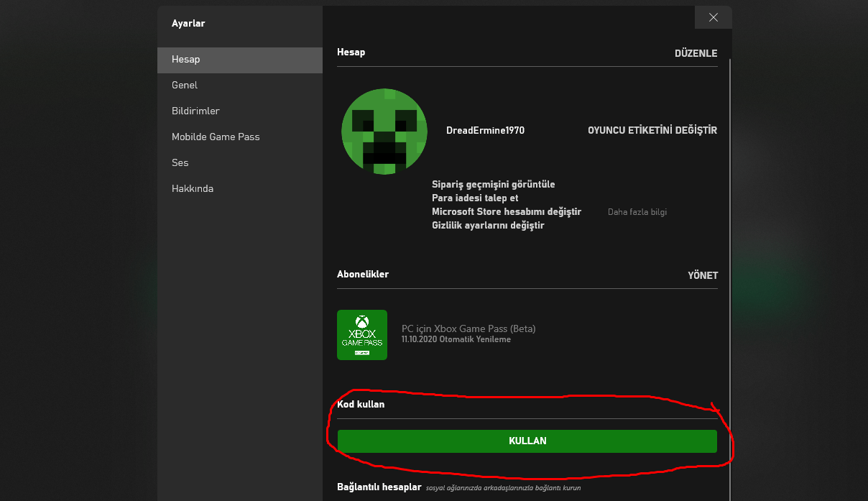Switch to the Bildirimler tab
This screenshot has height=501, width=868.
[x=240, y=111]
